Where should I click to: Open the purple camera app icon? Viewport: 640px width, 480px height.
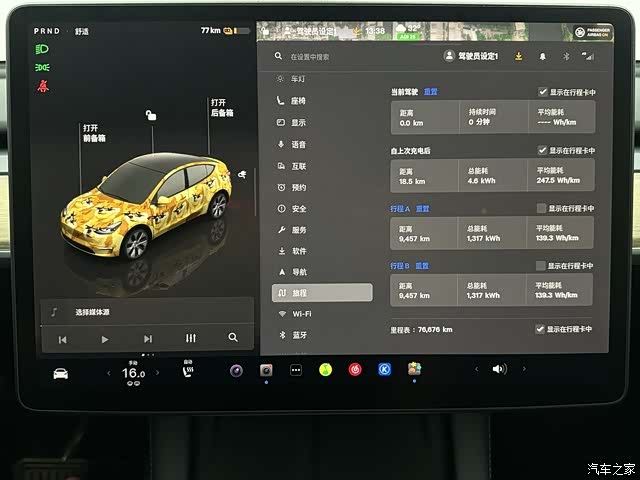click(236, 371)
